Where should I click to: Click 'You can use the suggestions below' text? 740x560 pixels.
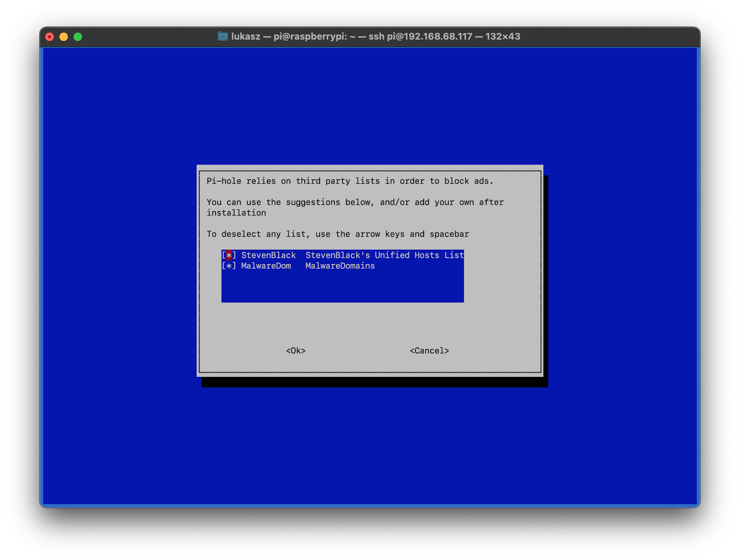pyautogui.click(x=355, y=207)
